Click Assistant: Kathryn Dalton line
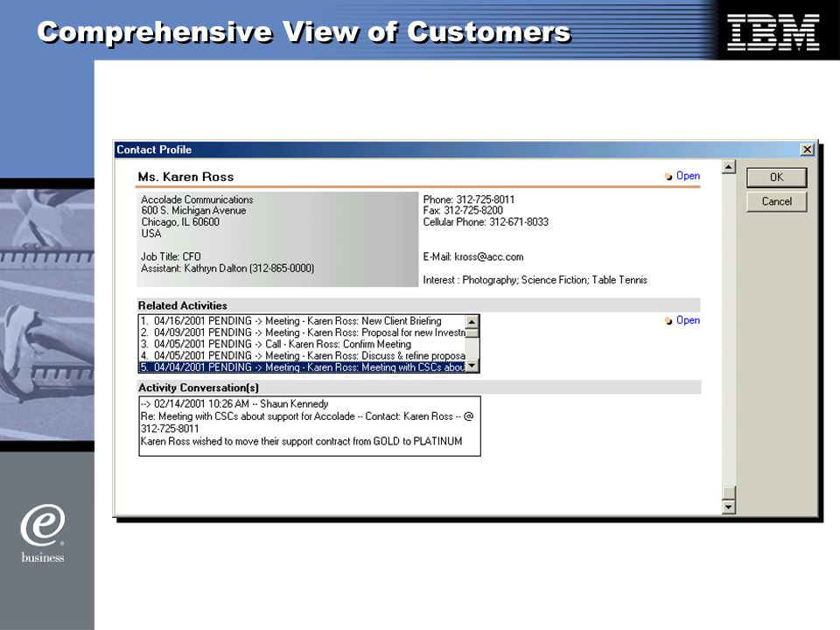 227,269
